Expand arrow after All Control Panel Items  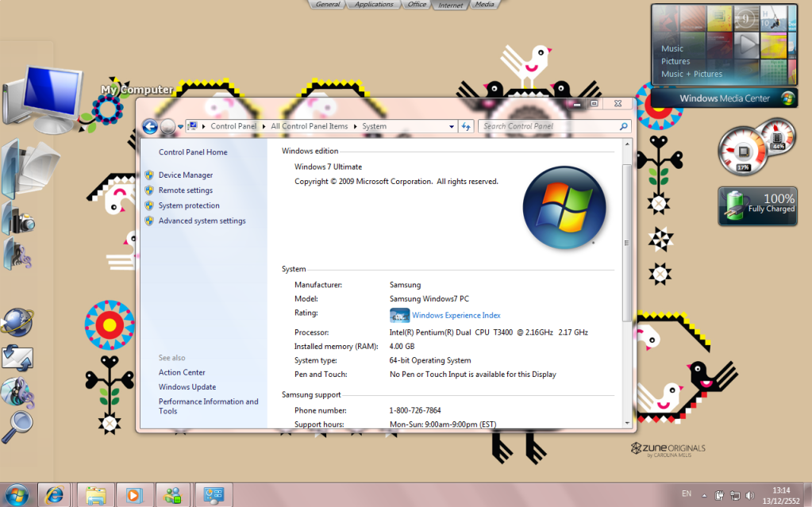point(356,126)
